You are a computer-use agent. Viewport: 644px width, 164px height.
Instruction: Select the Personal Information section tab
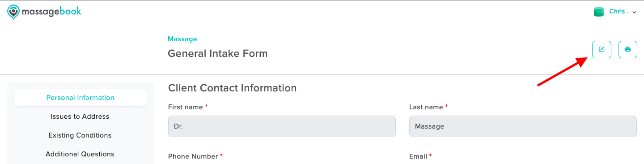[80, 98]
